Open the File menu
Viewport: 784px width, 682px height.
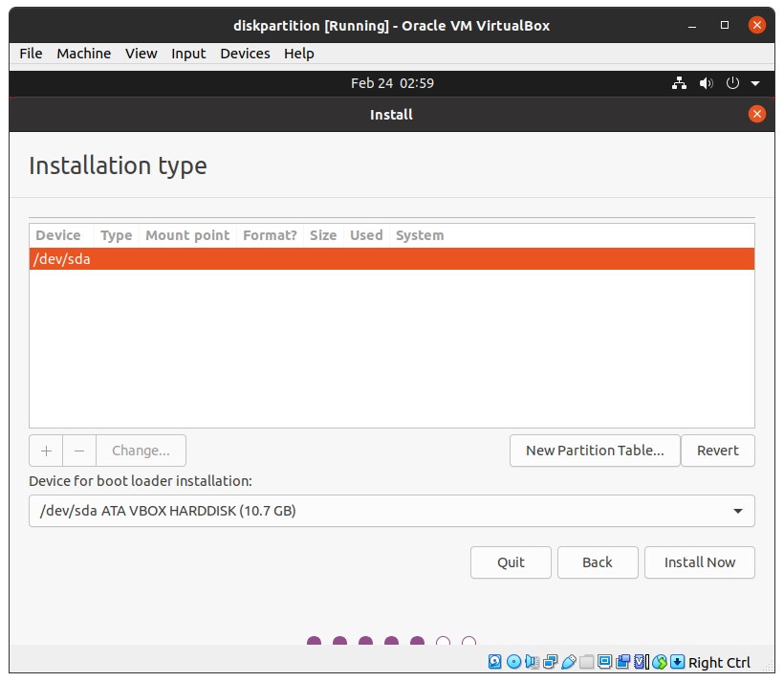31,54
